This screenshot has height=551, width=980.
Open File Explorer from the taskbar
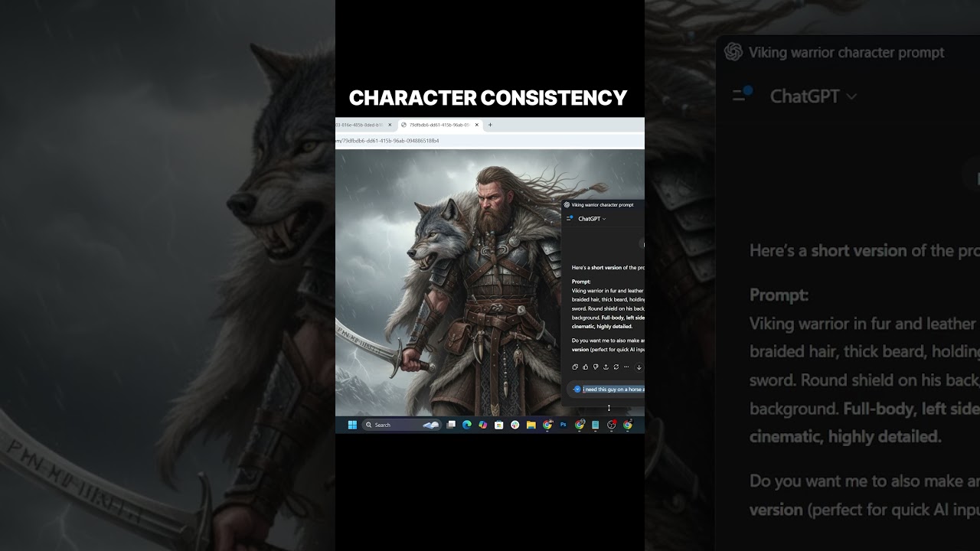pyautogui.click(x=531, y=425)
